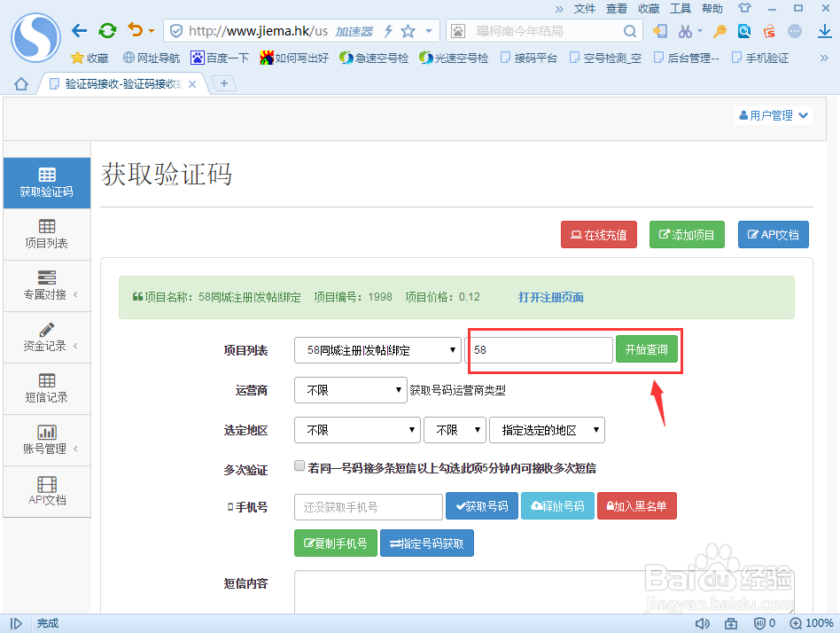Open the API文档 entry in the sidebar
The width and height of the screenshot is (840, 633).
click(46, 491)
